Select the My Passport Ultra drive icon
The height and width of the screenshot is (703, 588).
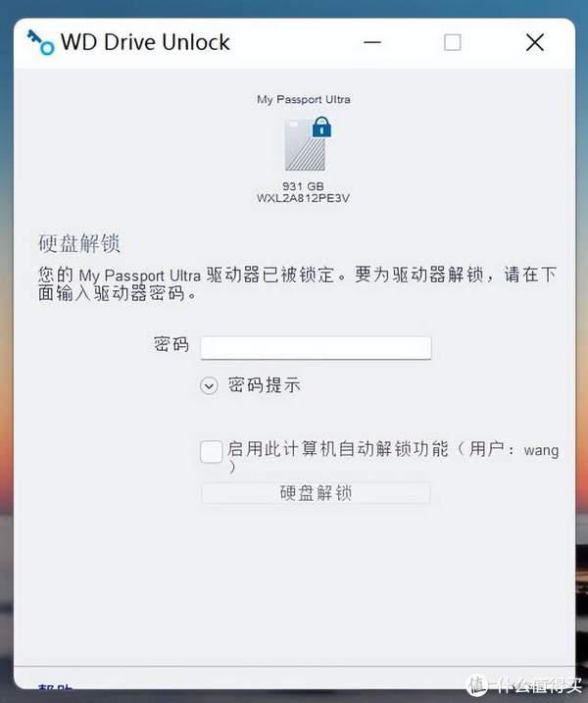[305, 145]
